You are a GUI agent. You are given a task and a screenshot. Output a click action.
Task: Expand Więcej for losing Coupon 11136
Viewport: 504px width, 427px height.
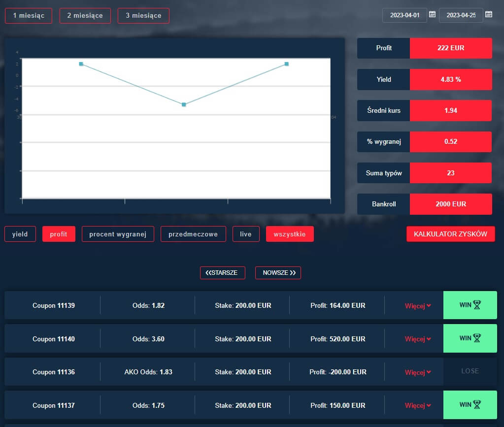(417, 372)
